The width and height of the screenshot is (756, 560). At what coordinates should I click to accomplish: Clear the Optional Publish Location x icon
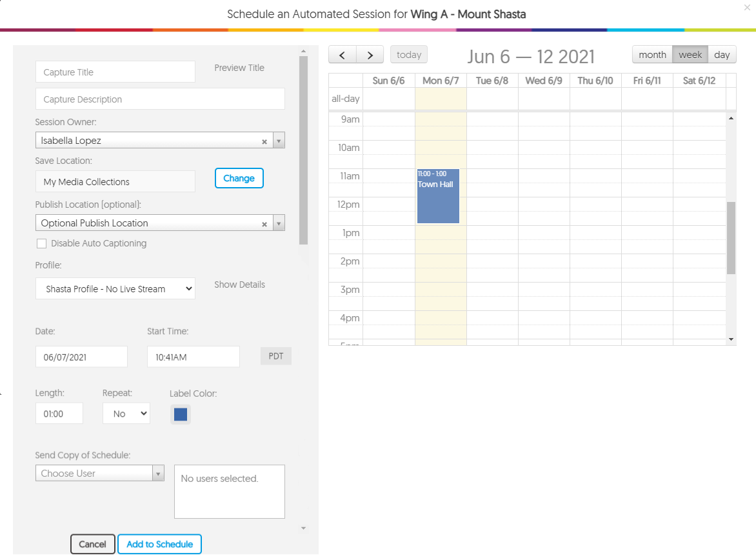click(x=264, y=224)
